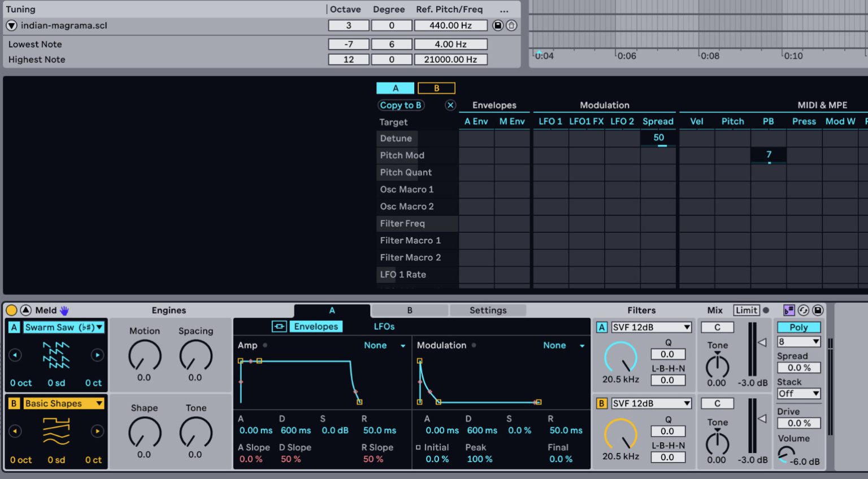Switch to the B tab of the modulation matrix

pos(436,88)
